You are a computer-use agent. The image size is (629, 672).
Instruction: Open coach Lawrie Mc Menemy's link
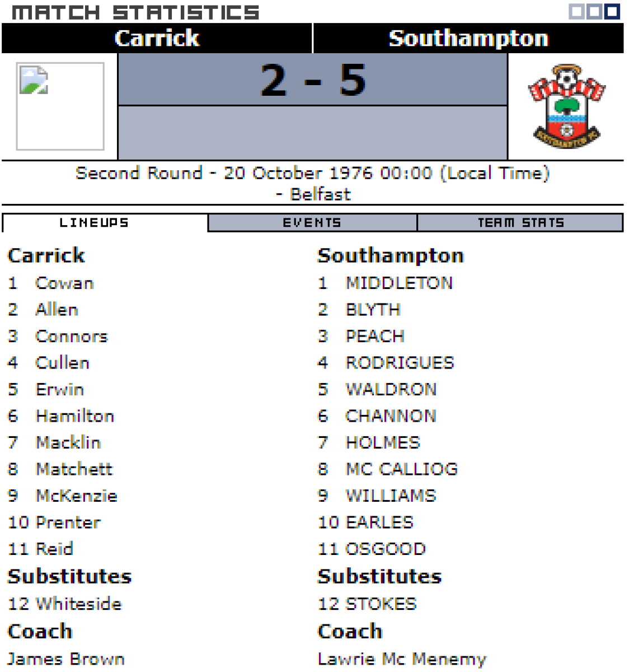(402, 659)
